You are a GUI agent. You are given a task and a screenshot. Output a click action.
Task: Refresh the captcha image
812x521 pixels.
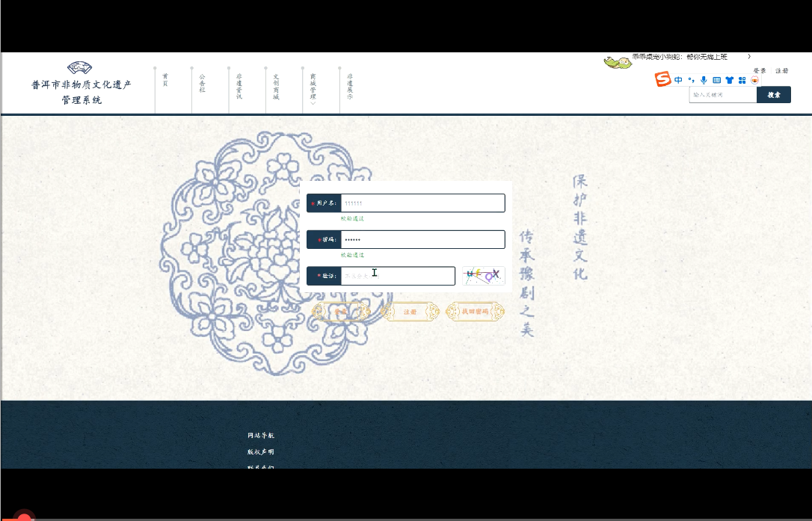(x=483, y=276)
